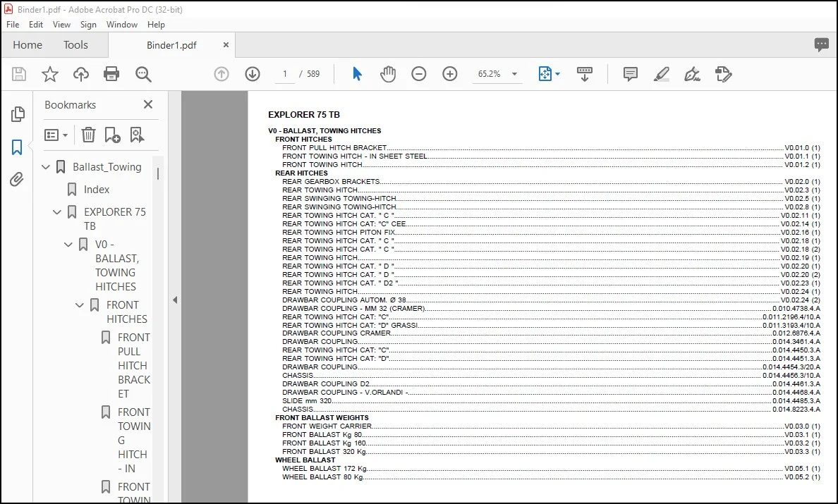Screen dimensions: 838x504
Task: Print the document with the printer icon
Action: 111,74
